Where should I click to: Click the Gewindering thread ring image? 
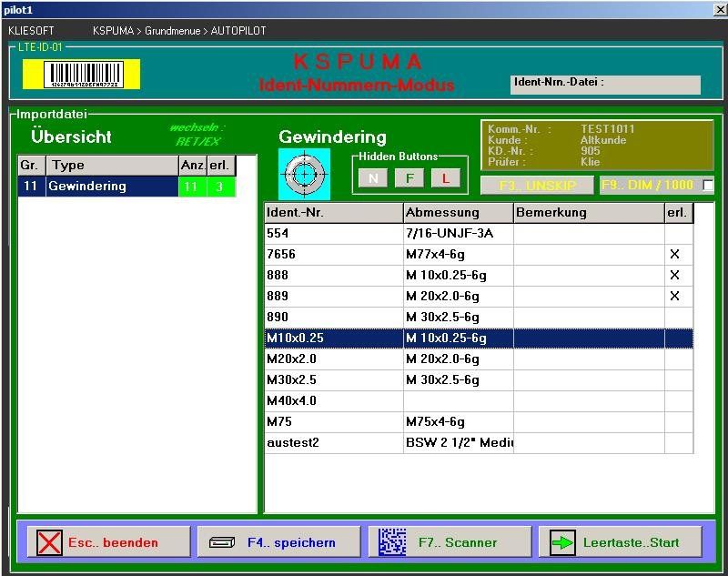304,173
